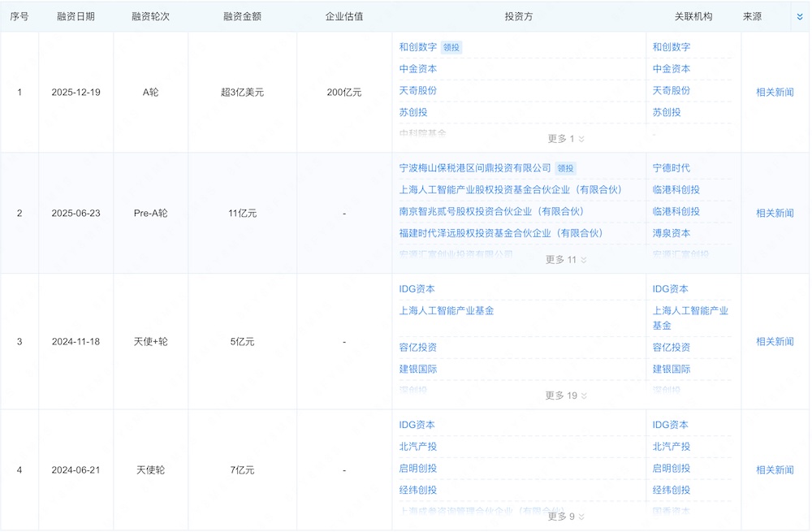
Task: Open 经纬创投 in 投资方 column
Action: [x=418, y=490]
